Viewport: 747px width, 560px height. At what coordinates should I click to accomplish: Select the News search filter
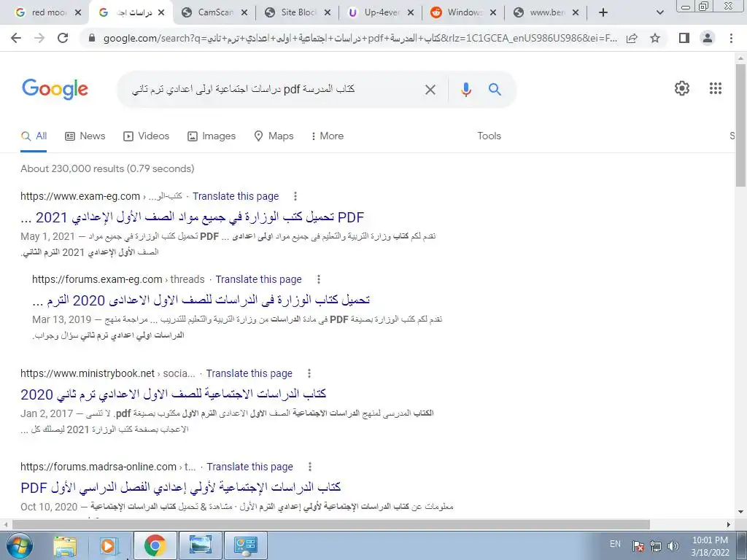coord(85,136)
